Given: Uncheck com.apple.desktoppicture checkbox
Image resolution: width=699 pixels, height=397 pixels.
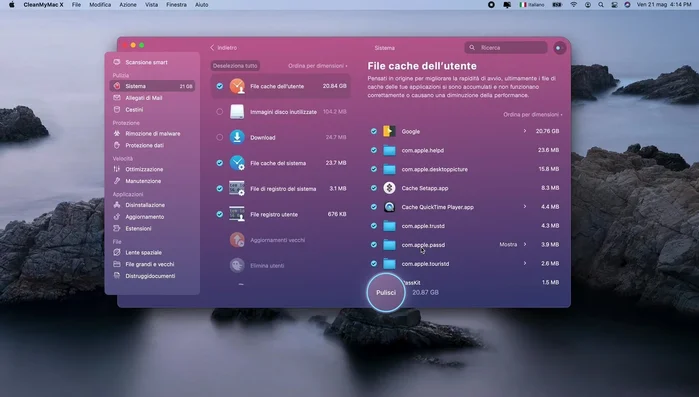Looking at the screenshot, I should (374, 169).
